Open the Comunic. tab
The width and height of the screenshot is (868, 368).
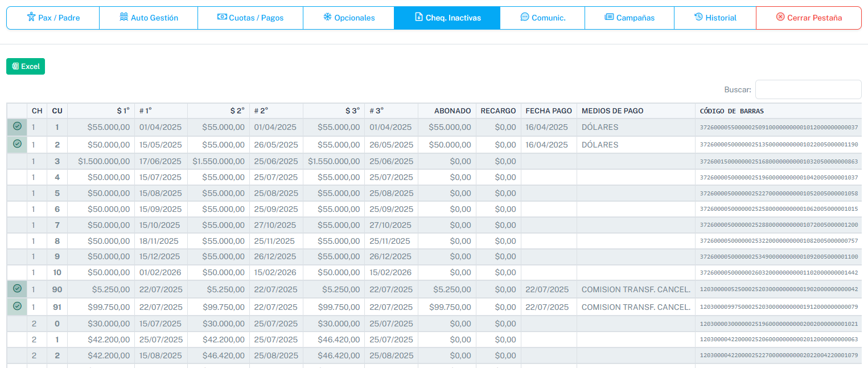pos(542,18)
